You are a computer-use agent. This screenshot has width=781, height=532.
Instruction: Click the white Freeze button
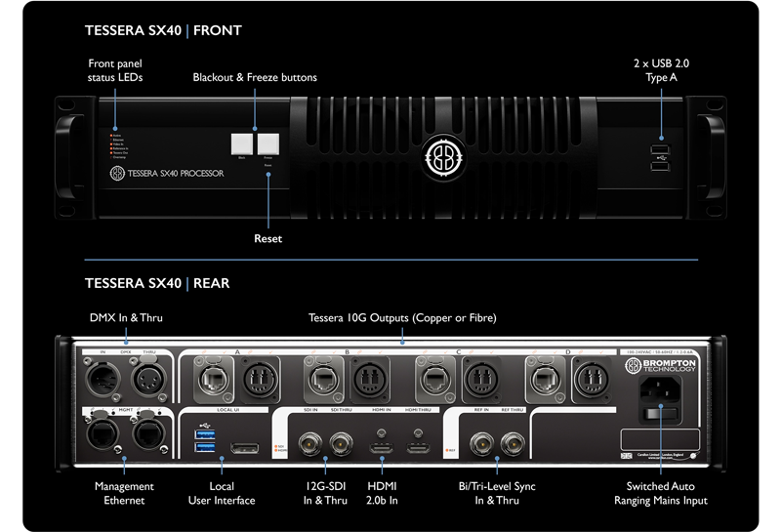coord(267,143)
